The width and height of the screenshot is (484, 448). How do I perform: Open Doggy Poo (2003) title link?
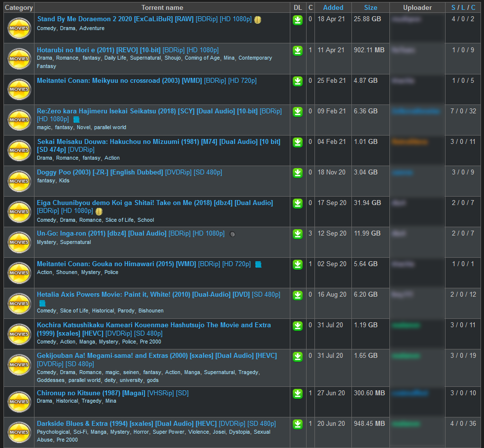click(x=129, y=172)
